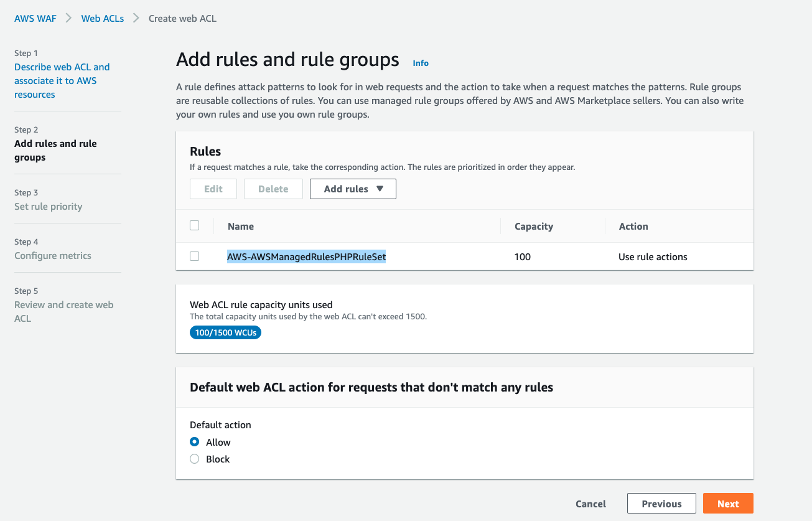Screen dimensions: 812x521
Task: Select the Block default action
Action: [195, 459]
